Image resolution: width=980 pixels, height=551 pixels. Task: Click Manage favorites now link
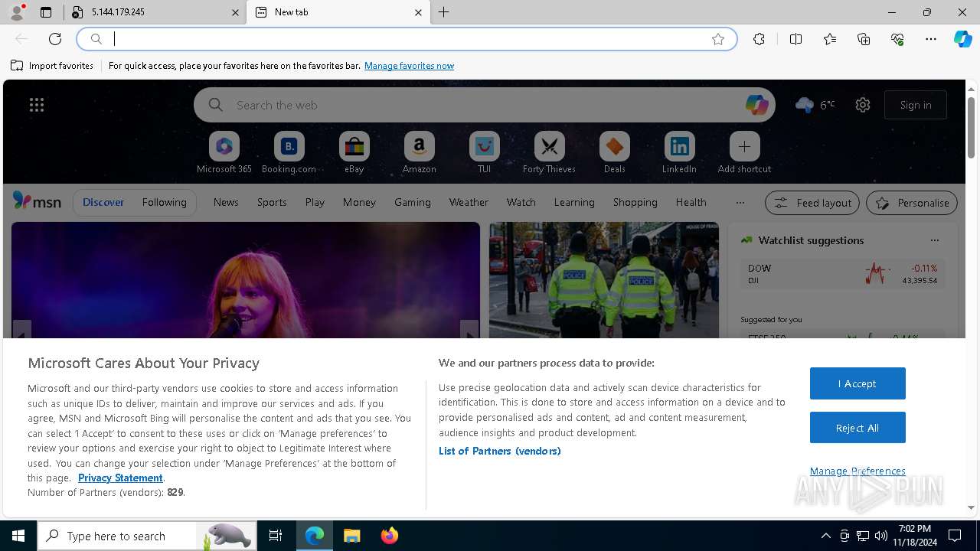point(410,66)
